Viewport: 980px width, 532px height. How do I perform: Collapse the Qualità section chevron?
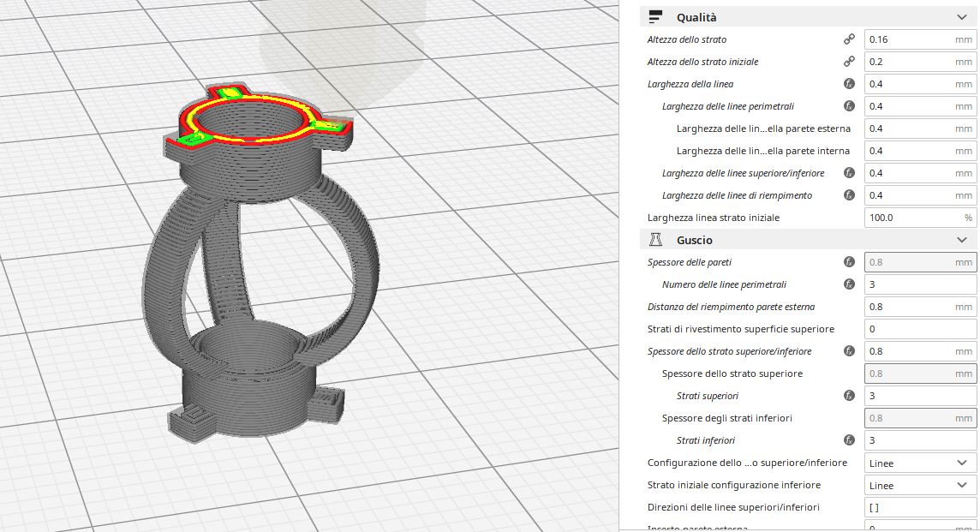point(962,17)
